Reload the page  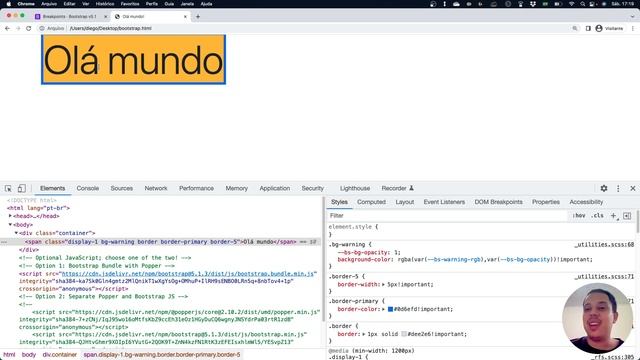point(29,29)
